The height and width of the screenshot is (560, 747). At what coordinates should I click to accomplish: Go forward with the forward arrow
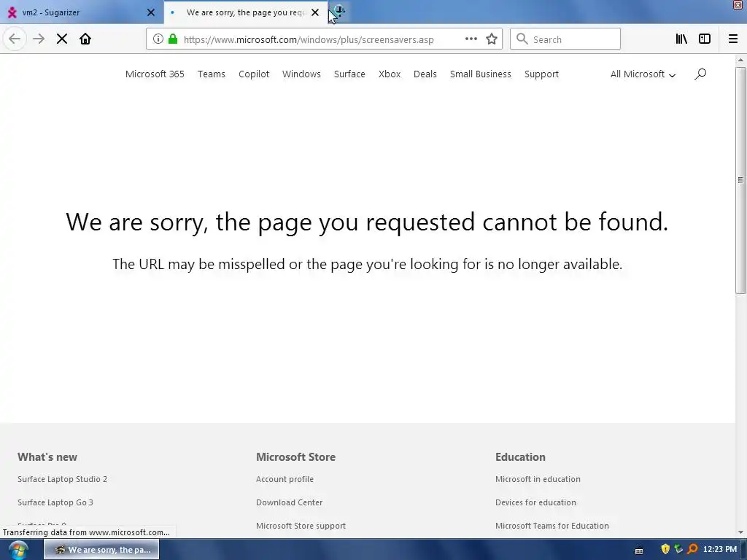coord(39,39)
